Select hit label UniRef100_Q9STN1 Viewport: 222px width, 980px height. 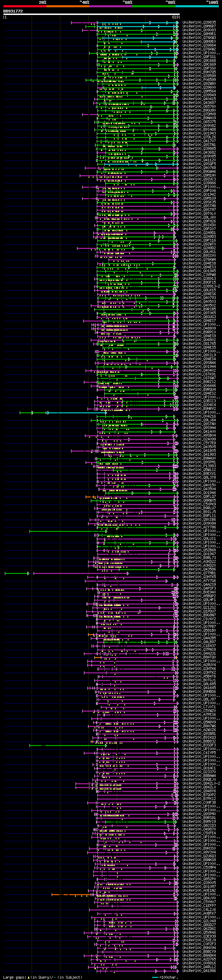point(199,145)
